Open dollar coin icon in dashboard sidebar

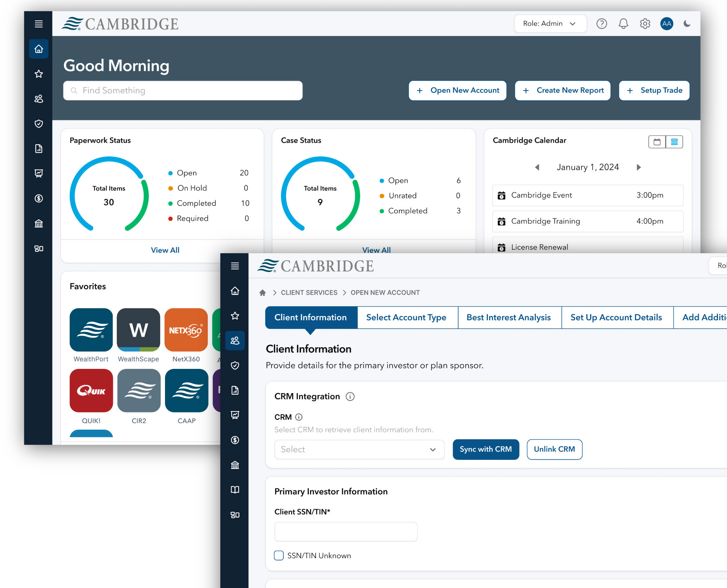click(x=38, y=198)
